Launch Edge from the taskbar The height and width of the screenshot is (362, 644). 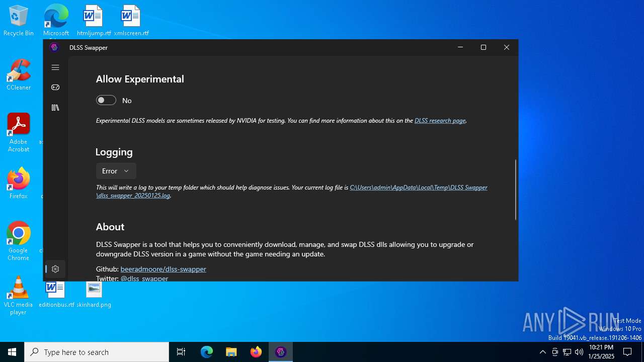(x=207, y=352)
